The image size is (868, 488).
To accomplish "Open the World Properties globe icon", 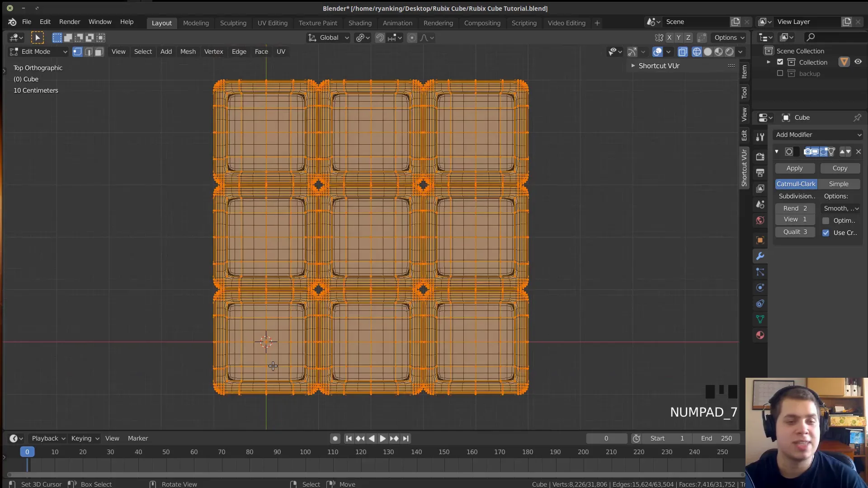I will coord(760,221).
